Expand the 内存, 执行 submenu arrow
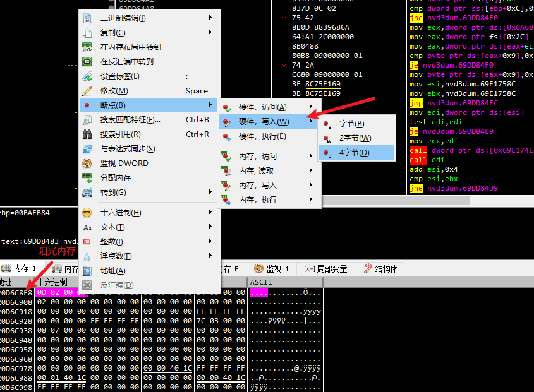 pyautogui.click(x=310, y=199)
